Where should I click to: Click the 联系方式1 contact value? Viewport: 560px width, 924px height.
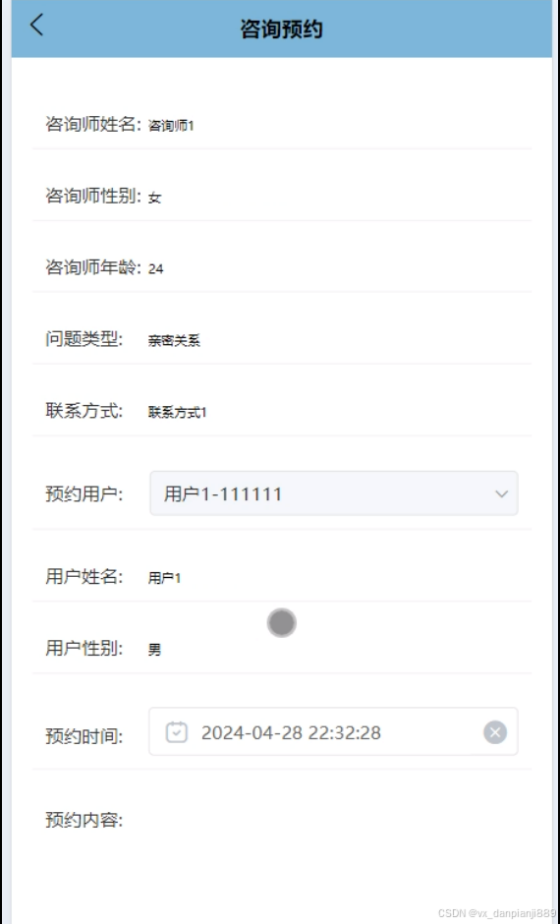(x=177, y=413)
